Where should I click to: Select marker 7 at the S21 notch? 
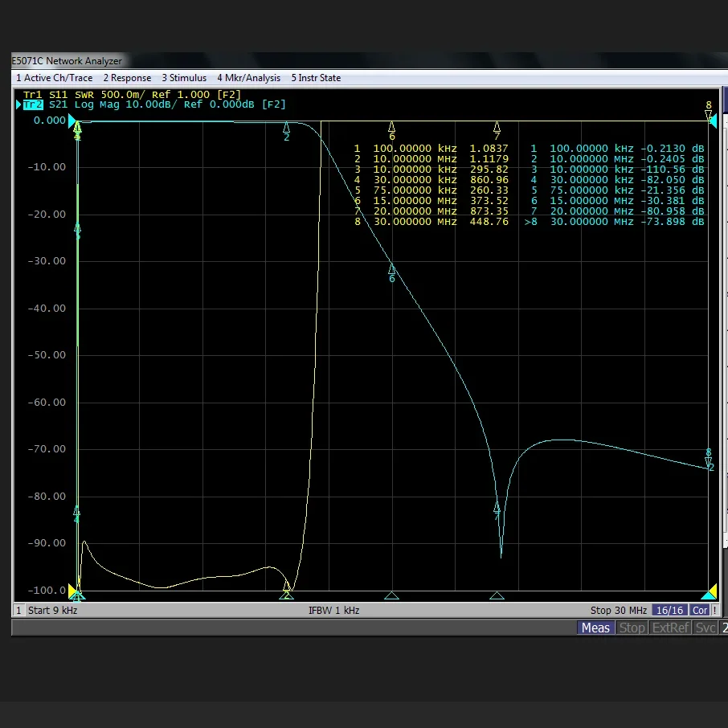497,509
